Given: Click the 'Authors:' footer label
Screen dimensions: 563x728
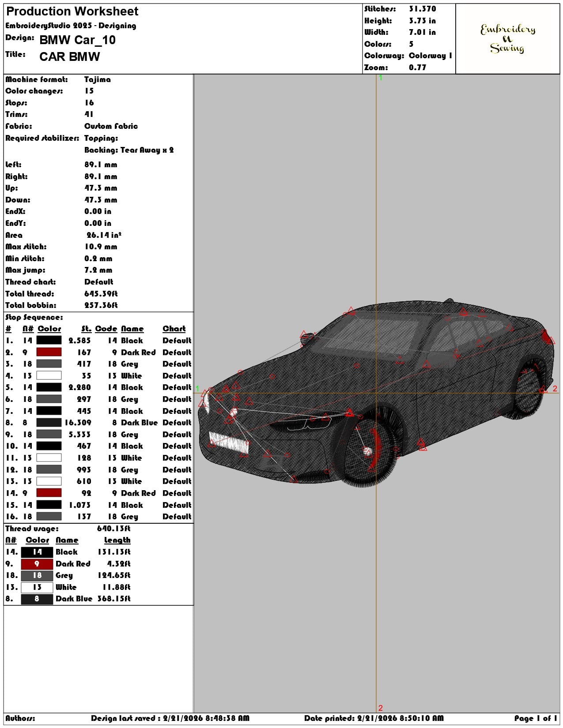Looking at the screenshot, I should (x=20, y=718).
